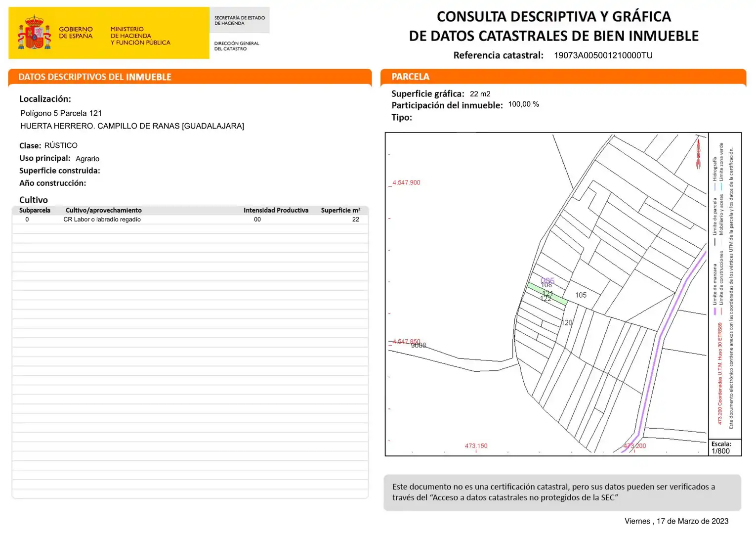Click the "Participación del inmueble:" label
The image size is (756, 534).
tap(447, 105)
